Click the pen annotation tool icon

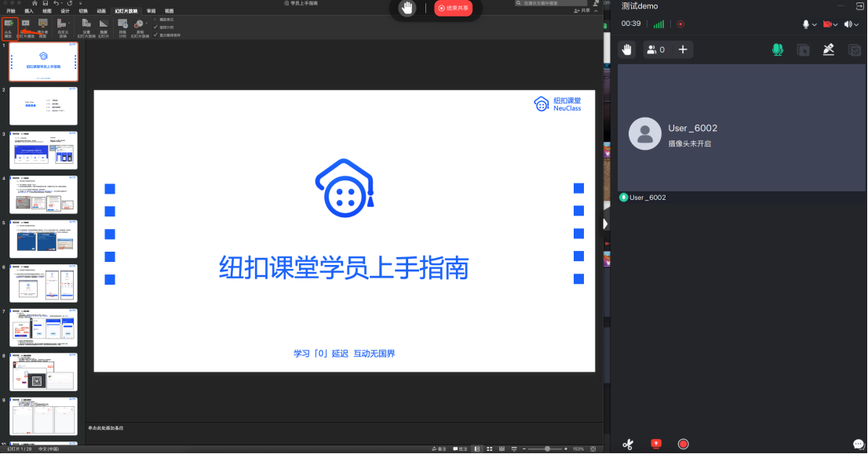[829, 49]
